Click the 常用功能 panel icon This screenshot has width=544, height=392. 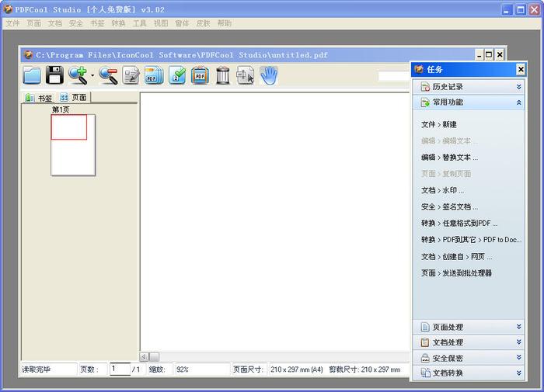pos(425,102)
